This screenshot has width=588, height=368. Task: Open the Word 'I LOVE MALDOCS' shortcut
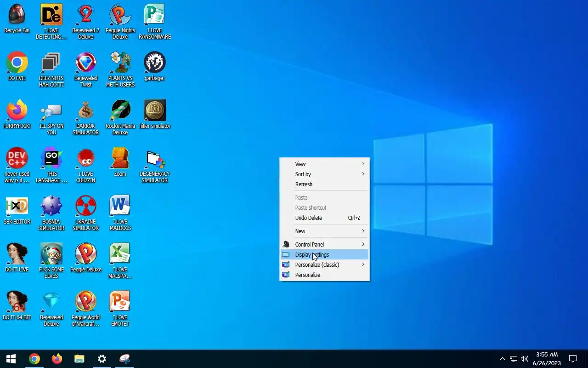(x=120, y=213)
